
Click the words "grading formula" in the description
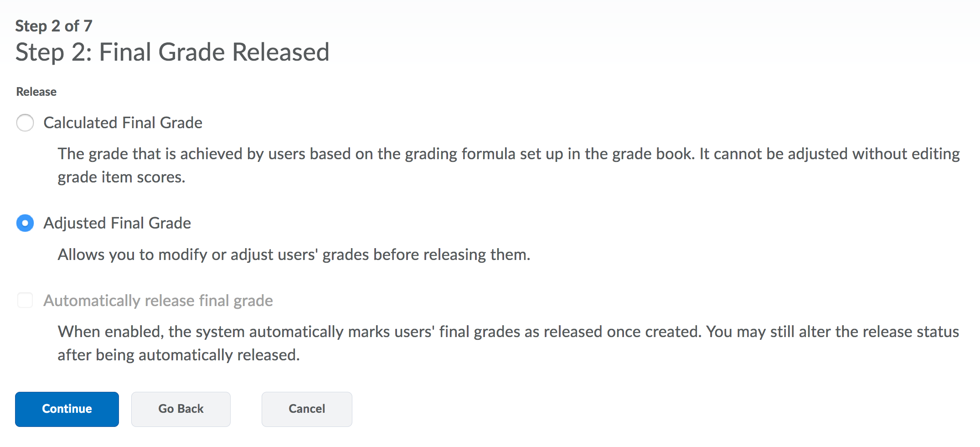[x=460, y=154]
